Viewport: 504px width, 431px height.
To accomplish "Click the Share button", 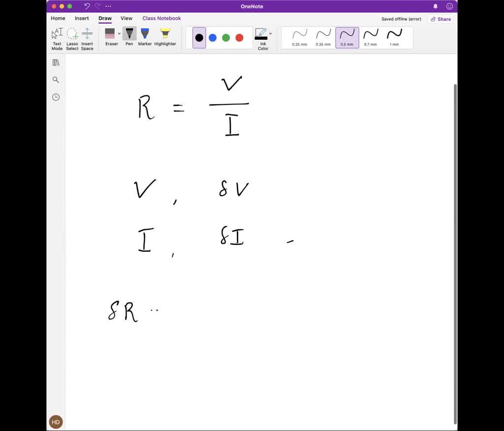I will 441,19.
